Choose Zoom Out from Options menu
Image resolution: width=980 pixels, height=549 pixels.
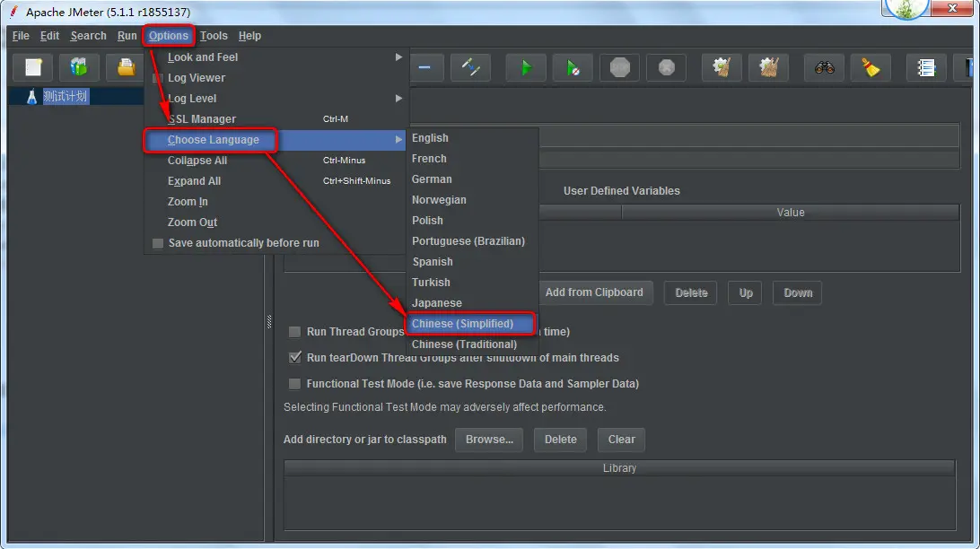pos(276,222)
